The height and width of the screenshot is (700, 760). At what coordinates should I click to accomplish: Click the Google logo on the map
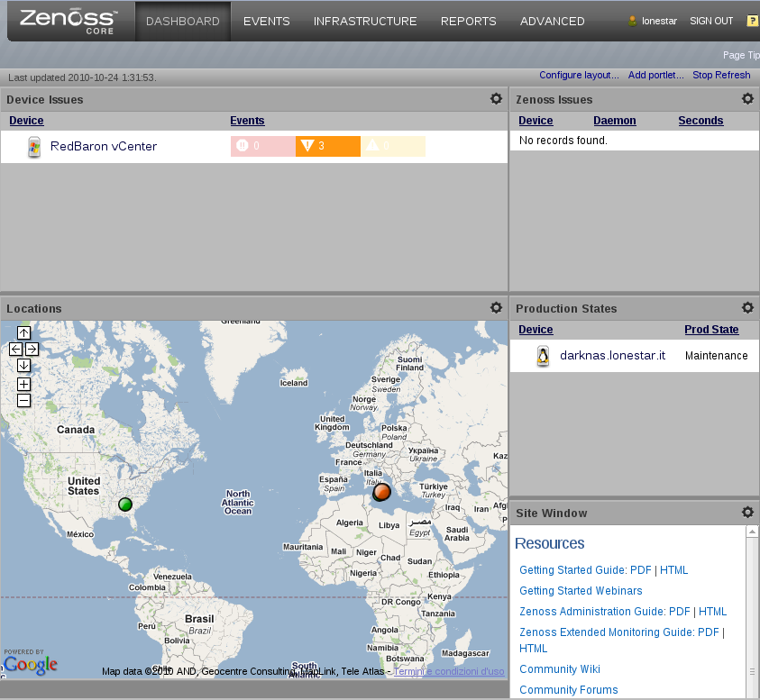[x=31, y=664]
